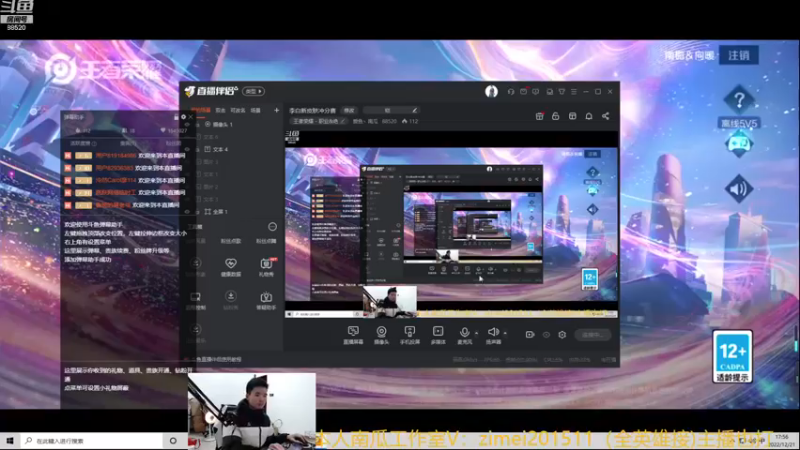This screenshot has height=450, width=800.
Task: Select the fourth scene tab
Action: click(x=256, y=110)
